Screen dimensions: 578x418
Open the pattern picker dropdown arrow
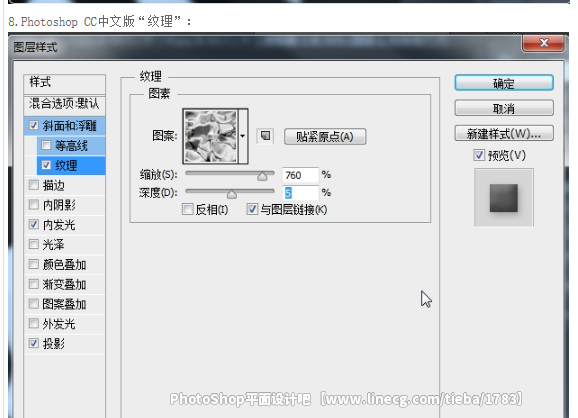(x=243, y=136)
